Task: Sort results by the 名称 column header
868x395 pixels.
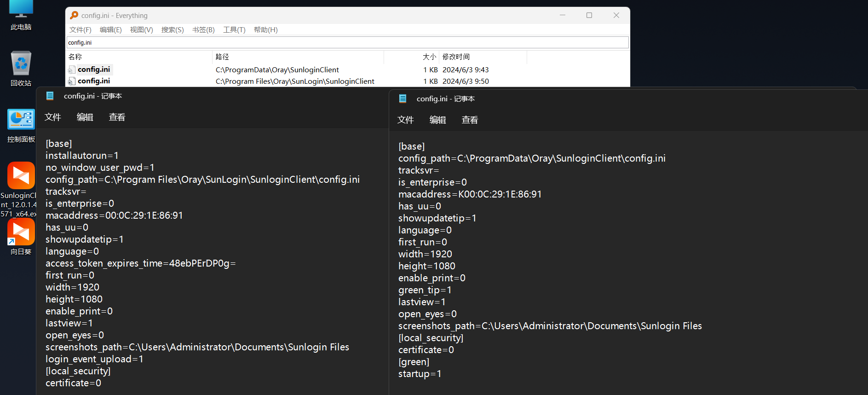Action: [x=139, y=57]
